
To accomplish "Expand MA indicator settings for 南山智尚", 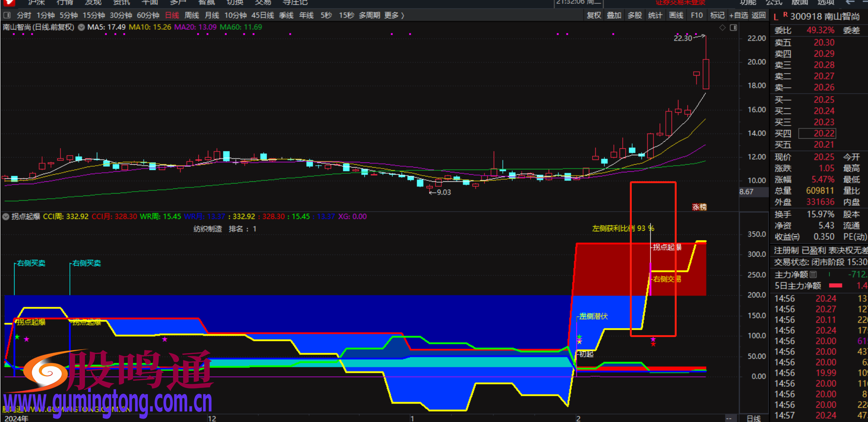I will [81, 27].
